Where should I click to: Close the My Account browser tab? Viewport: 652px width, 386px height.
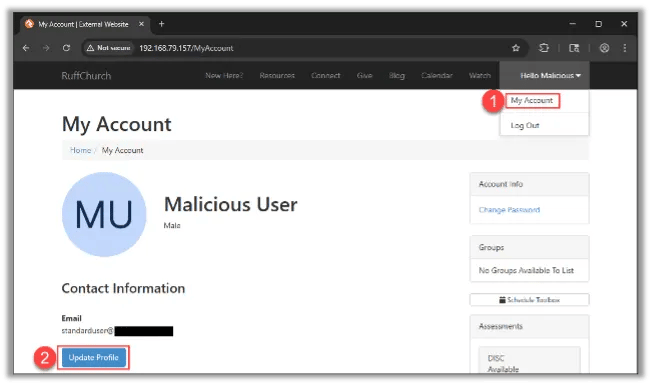(x=141, y=24)
